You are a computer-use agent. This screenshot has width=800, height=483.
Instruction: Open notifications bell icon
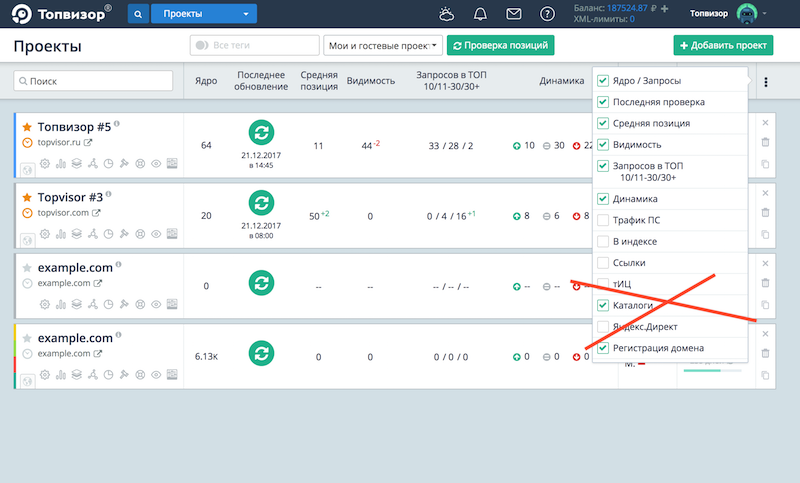click(x=480, y=14)
